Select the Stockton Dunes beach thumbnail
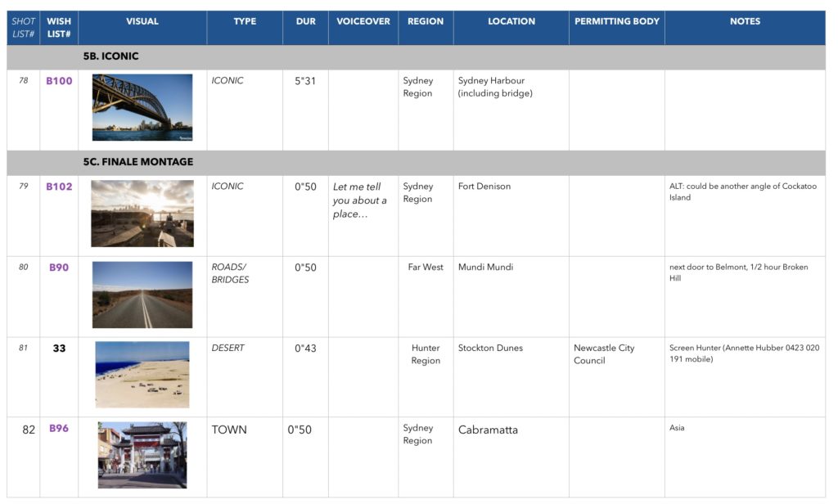Viewport: 838px width, 504px height. [x=142, y=375]
